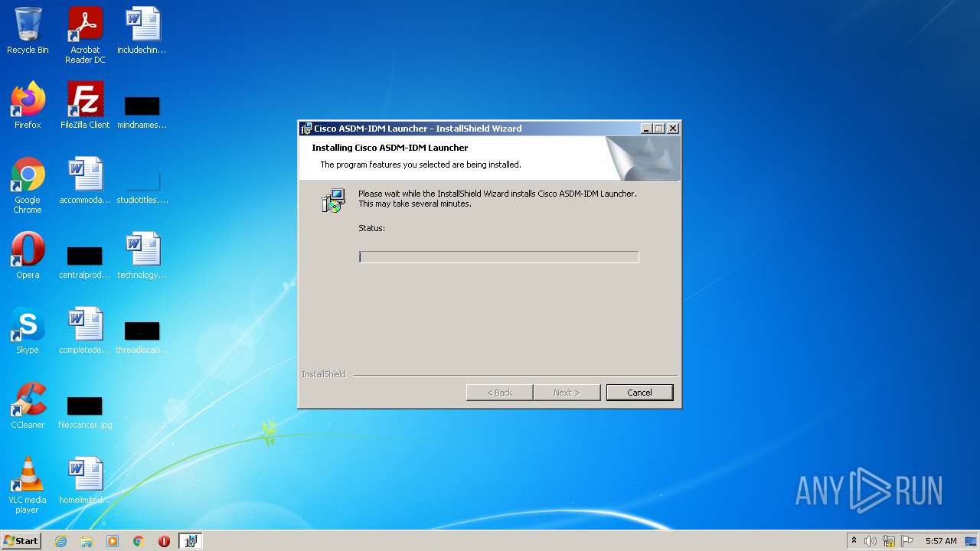Launch the Firefox desktop shortcut

28,106
